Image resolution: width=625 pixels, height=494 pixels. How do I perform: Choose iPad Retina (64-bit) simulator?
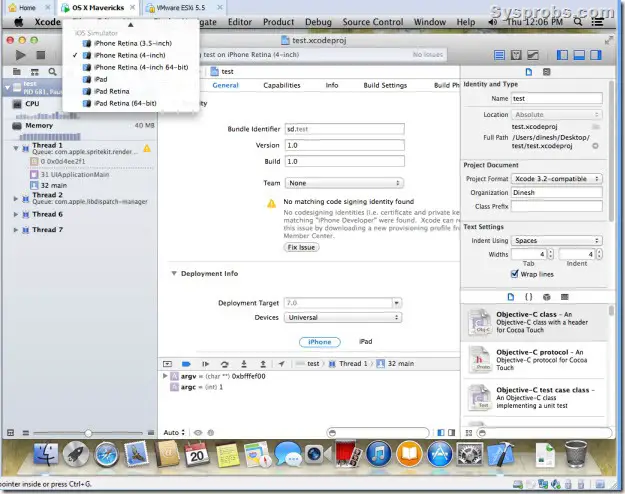point(125,103)
